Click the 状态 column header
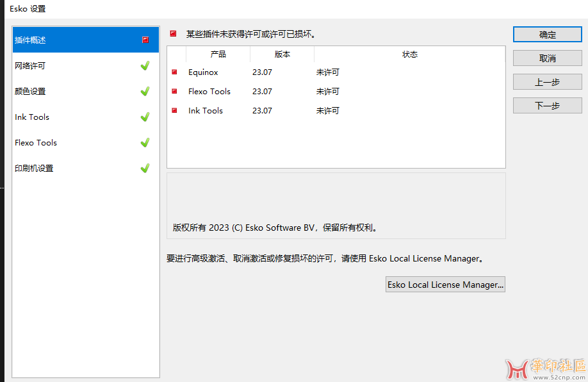Image resolution: width=588 pixels, height=382 pixels. point(409,54)
